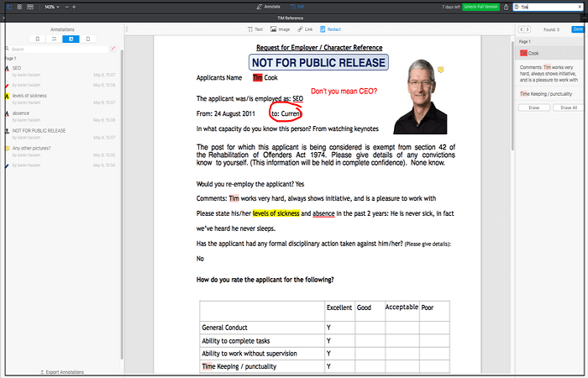Image resolution: width=588 pixels, height=378 pixels.
Task: Click the Unlock Full Version button
Action: coord(480,7)
